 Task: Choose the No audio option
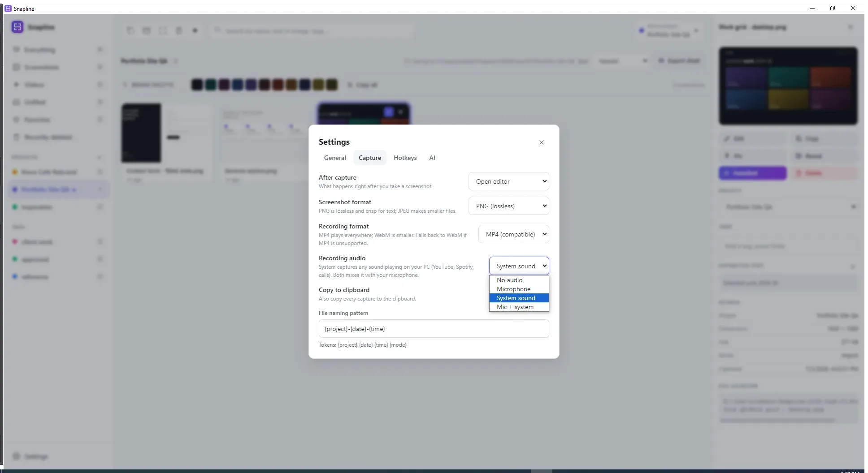(519, 280)
